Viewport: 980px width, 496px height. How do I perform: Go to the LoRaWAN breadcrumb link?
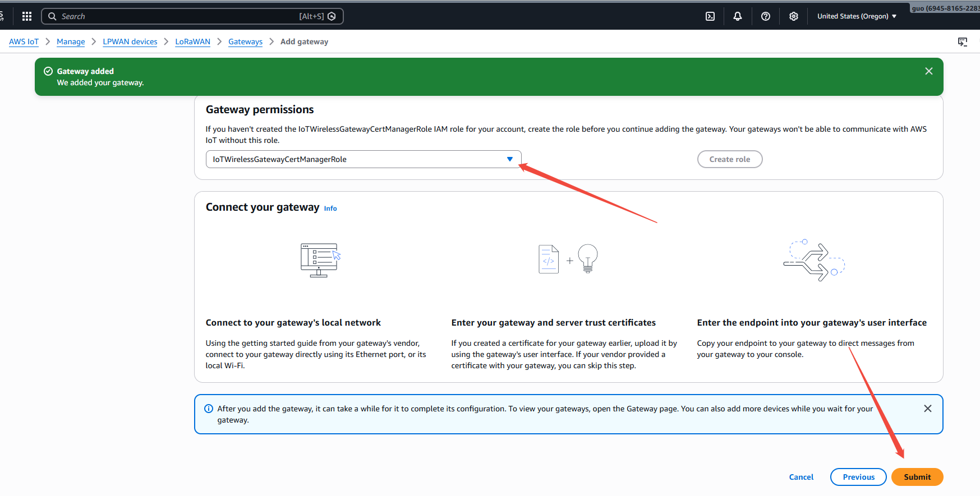coord(192,41)
